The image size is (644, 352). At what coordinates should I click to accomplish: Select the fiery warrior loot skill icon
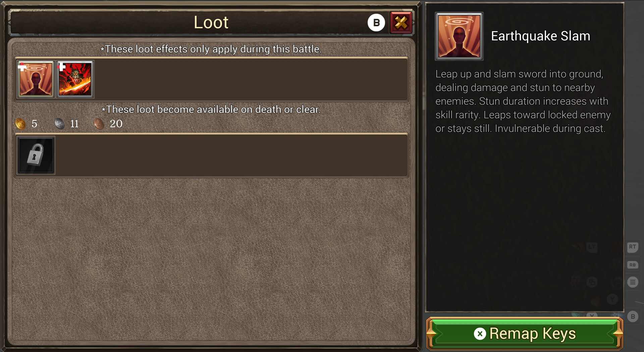[75, 79]
